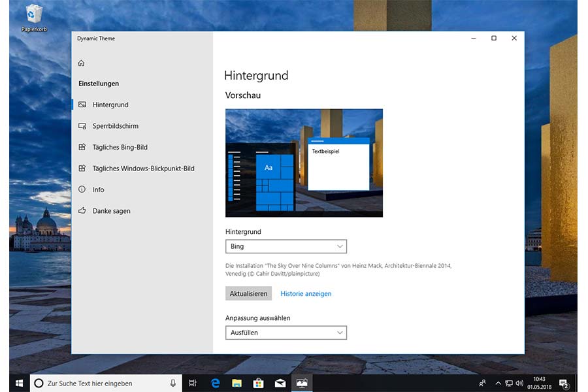
Task: Click the network icon in system tray
Action: click(508, 383)
